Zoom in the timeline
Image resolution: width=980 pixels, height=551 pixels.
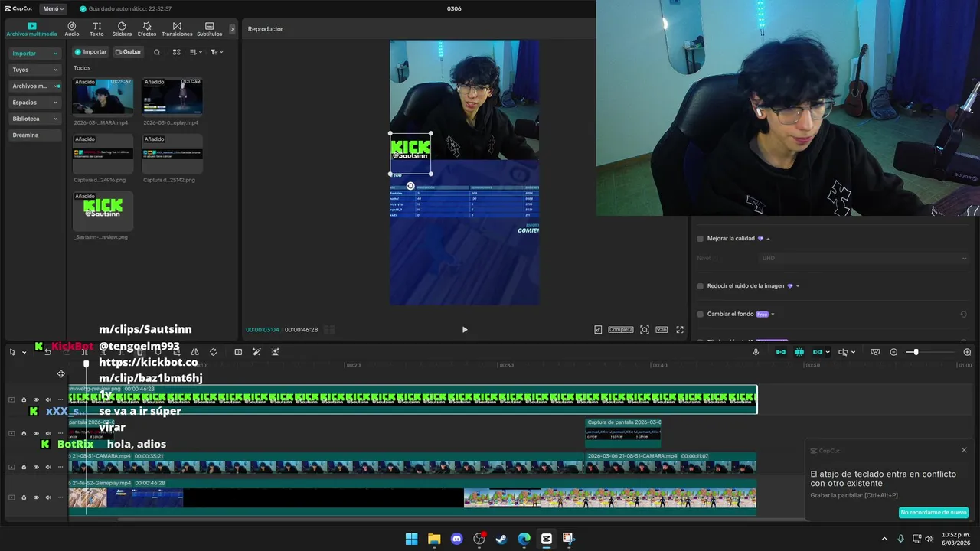[967, 352]
